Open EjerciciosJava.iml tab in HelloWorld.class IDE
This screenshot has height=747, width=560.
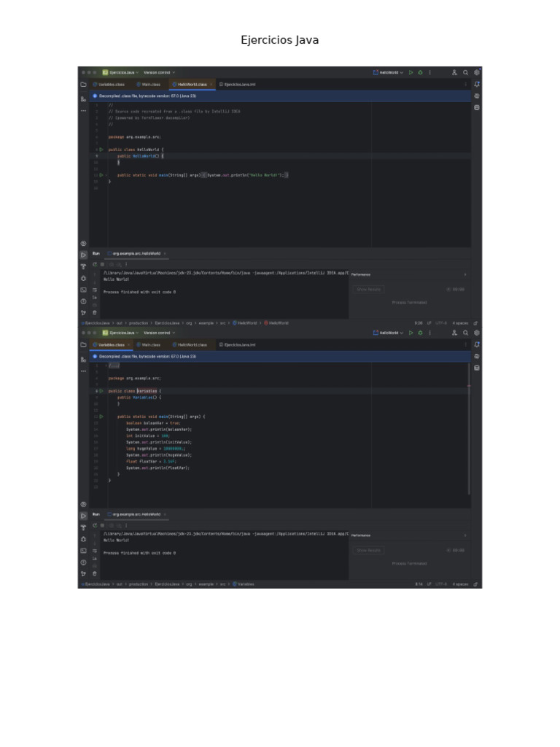(x=237, y=85)
